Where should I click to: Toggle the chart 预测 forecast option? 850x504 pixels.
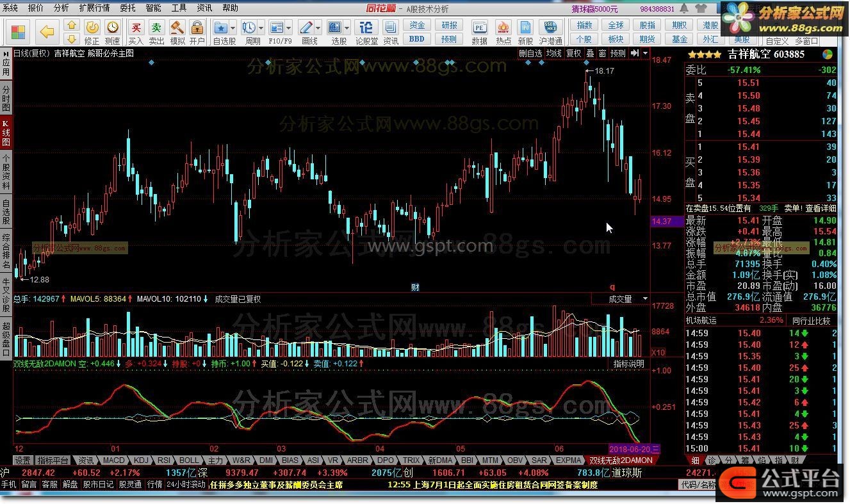(617, 54)
